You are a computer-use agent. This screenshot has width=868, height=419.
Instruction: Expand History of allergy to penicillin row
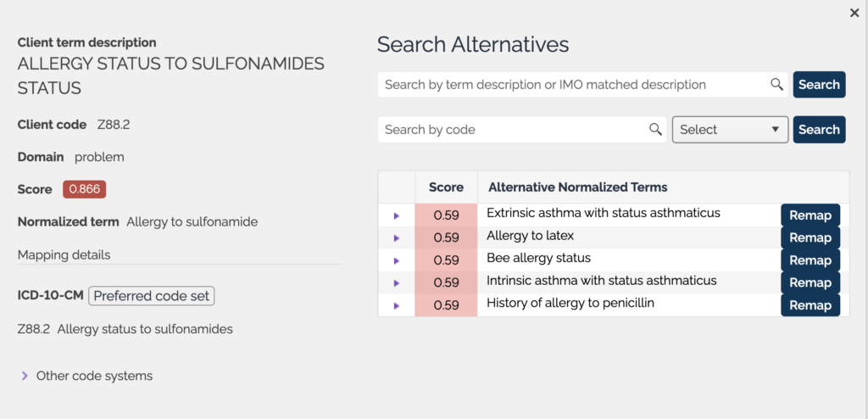[396, 305]
